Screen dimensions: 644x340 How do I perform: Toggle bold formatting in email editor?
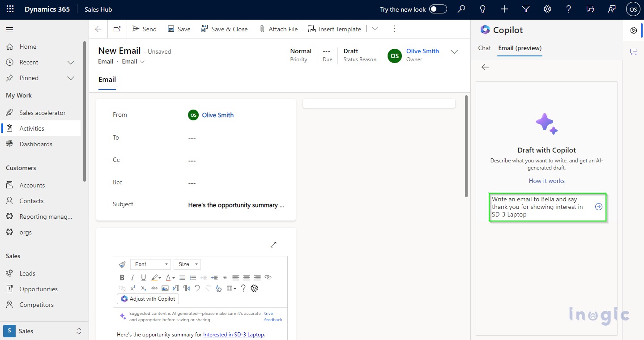click(122, 278)
